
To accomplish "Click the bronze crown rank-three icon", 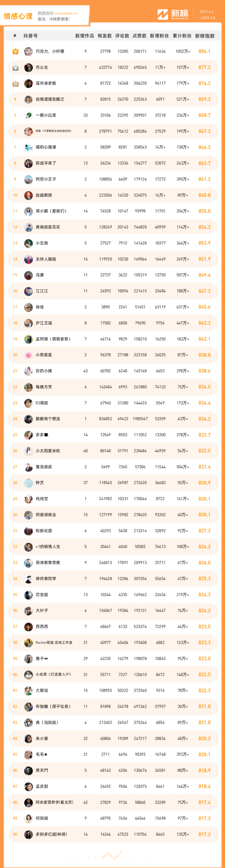I will point(15,83).
